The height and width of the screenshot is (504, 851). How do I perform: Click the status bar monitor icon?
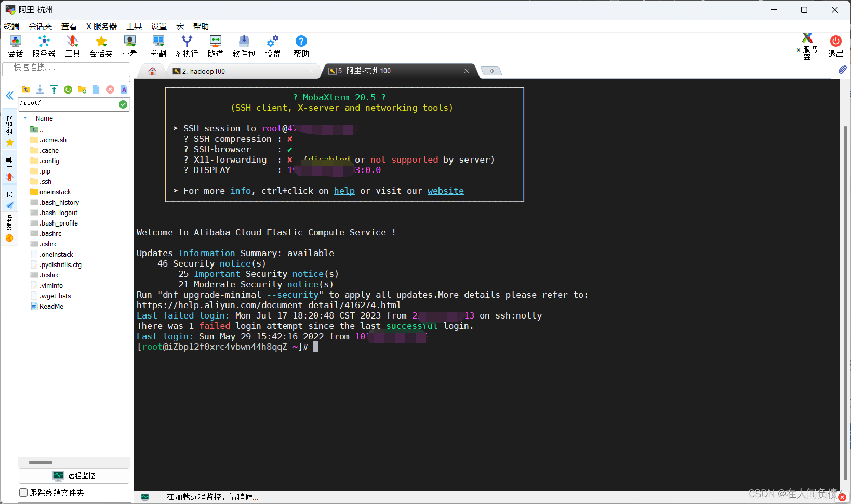click(x=145, y=497)
